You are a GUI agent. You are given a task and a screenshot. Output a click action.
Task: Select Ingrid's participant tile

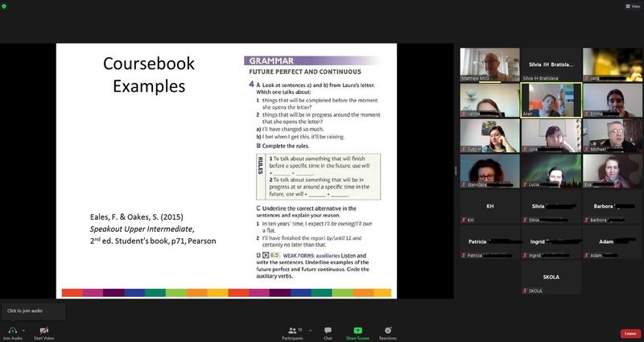(551, 242)
